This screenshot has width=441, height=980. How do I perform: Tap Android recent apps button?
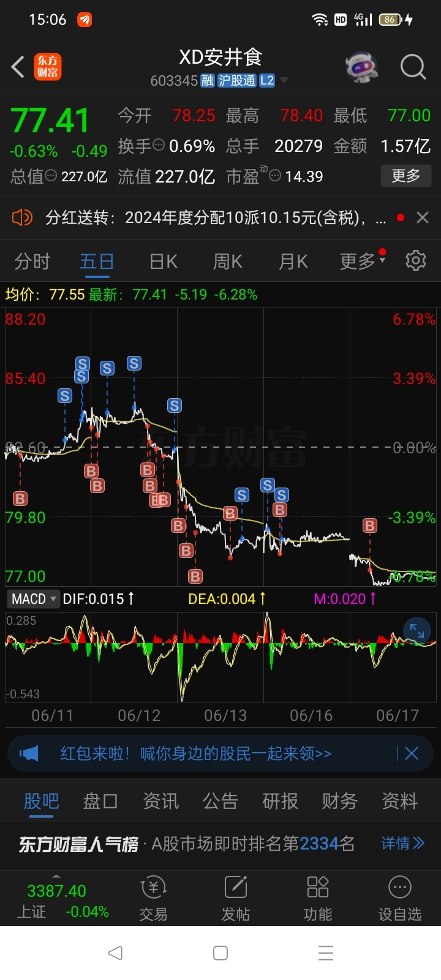click(x=326, y=953)
